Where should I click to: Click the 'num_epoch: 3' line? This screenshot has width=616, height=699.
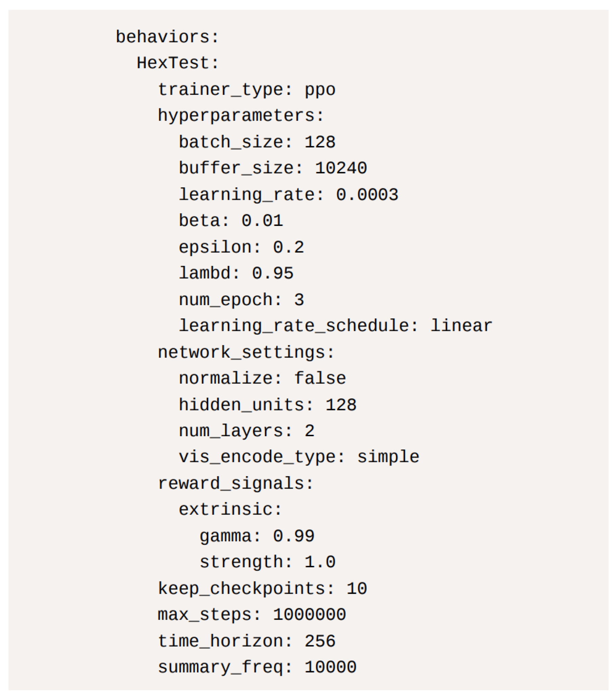click(x=241, y=300)
